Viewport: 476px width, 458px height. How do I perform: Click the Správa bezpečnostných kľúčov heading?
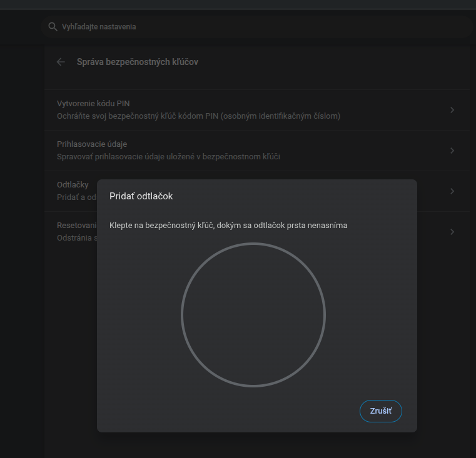[x=137, y=62]
